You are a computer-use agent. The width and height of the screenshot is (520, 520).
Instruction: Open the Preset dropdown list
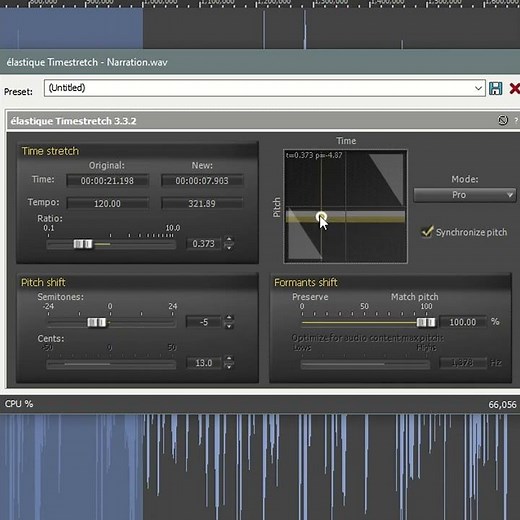tap(478, 88)
